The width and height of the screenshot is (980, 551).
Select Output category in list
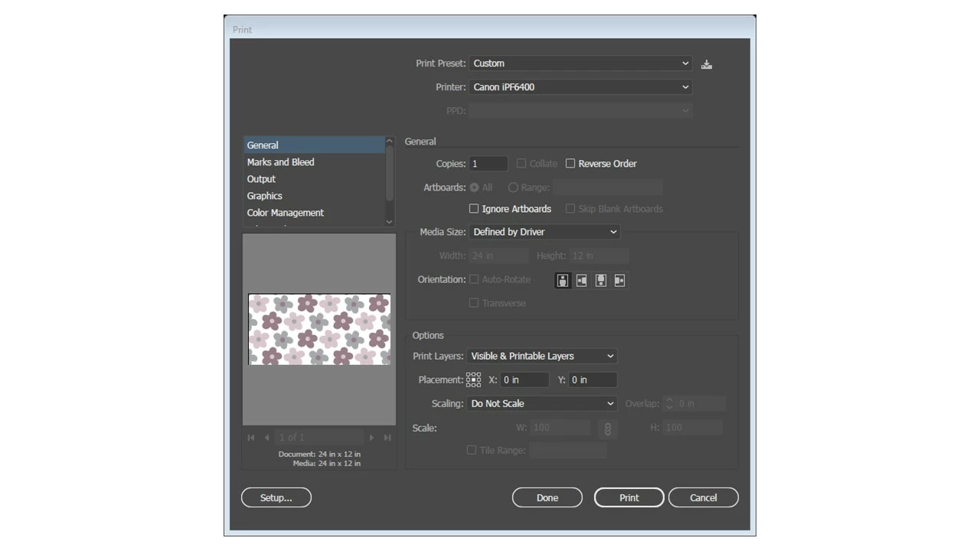pyautogui.click(x=314, y=179)
